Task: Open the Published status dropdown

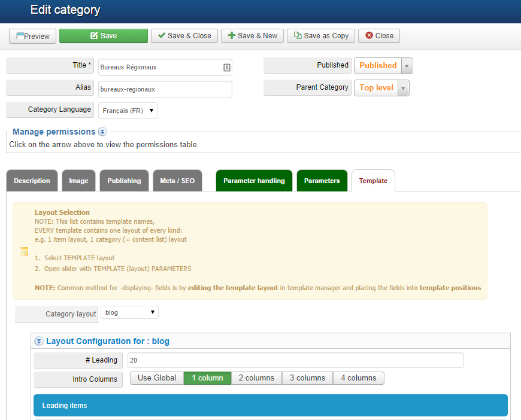Action: [x=383, y=66]
